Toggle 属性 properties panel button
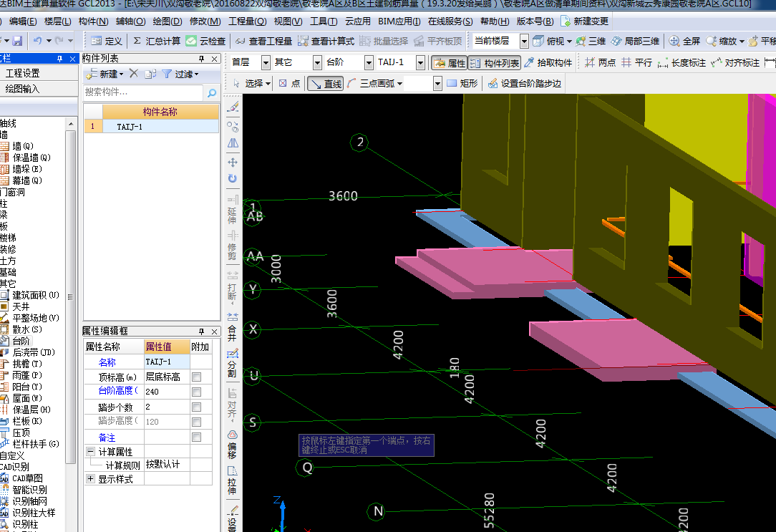Screen dimensions: 776x532 tap(450, 63)
